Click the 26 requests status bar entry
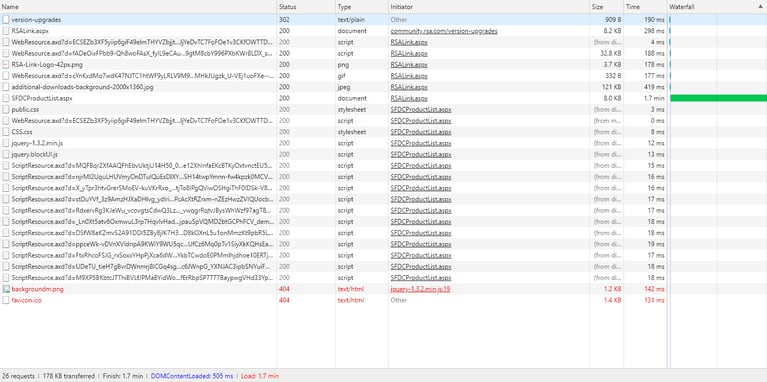The height and width of the screenshot is (382, 767). [x=18, y=376]
